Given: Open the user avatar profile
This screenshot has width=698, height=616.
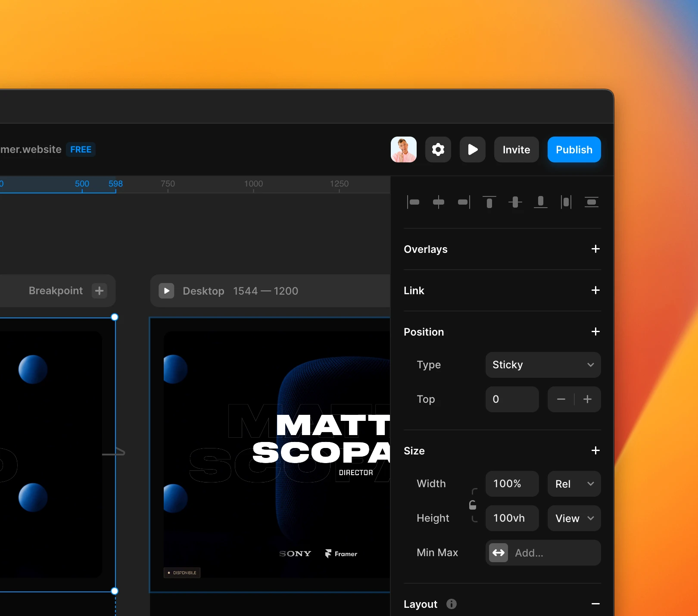Looking at the screenshot, I should [x=403, y=149].
